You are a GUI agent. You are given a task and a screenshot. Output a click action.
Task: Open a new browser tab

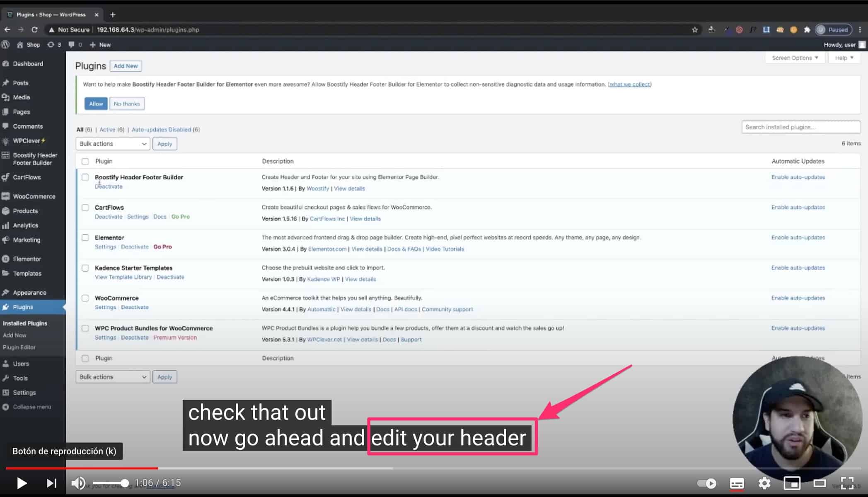coord(113,14)
